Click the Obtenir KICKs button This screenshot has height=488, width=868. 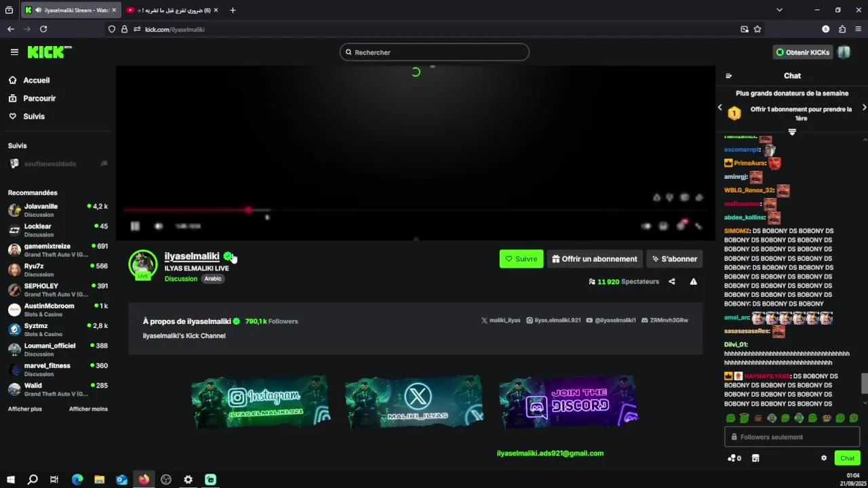(x=803, y=52)
